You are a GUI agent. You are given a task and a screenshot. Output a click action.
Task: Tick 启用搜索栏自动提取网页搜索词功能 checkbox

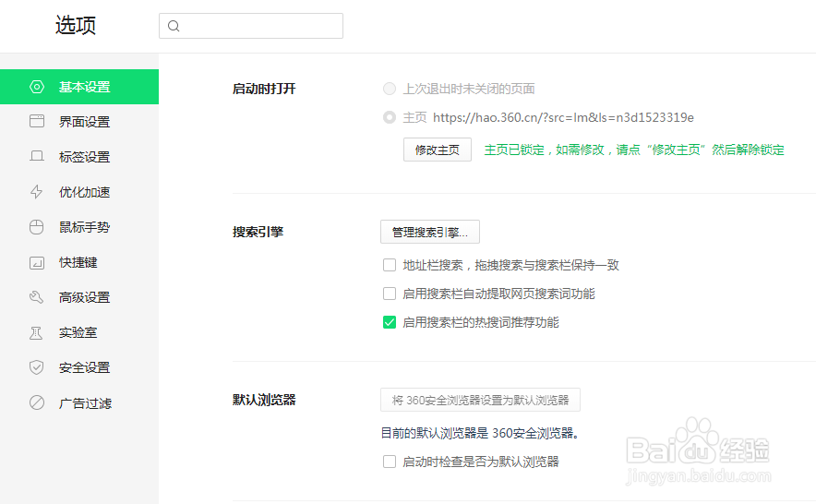point(390,294)
